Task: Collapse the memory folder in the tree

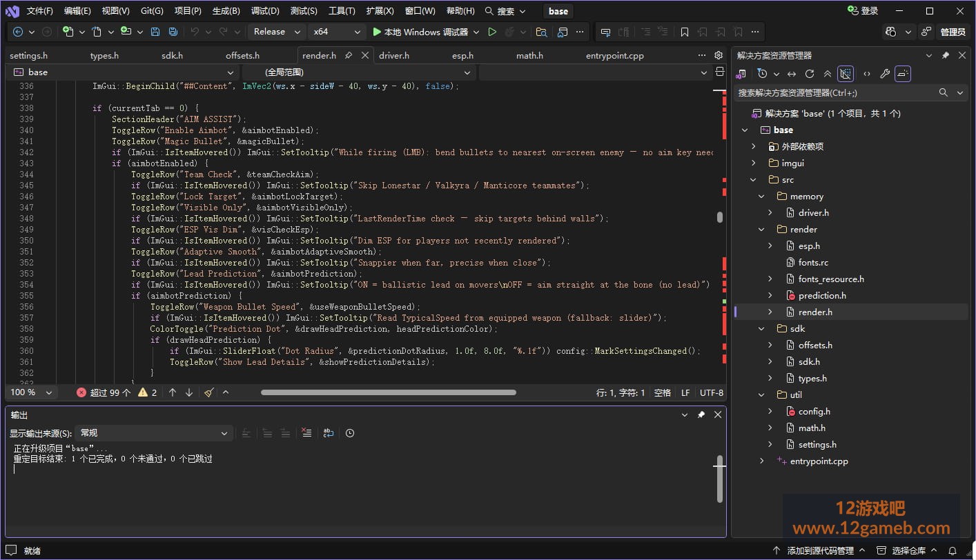Action: (761, 197)
